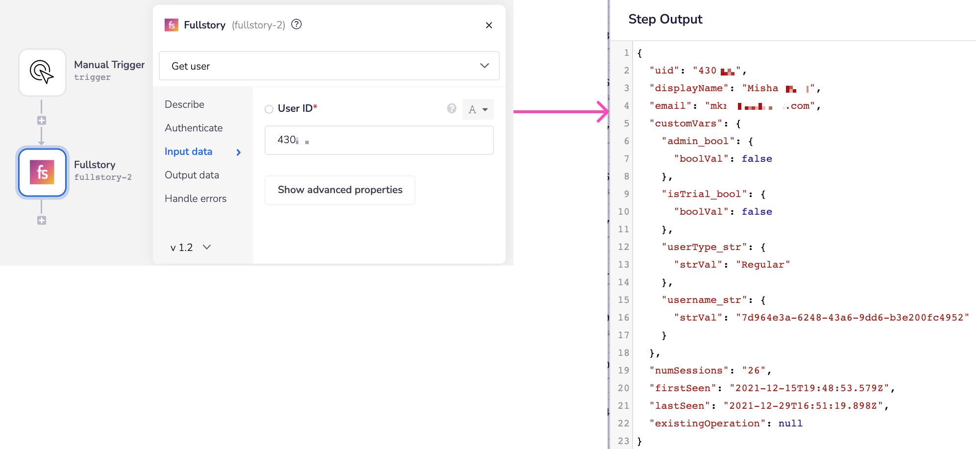The image size is (980, 449).
Task: Open the User ID type selector dropdown
Action: (478, 109)
